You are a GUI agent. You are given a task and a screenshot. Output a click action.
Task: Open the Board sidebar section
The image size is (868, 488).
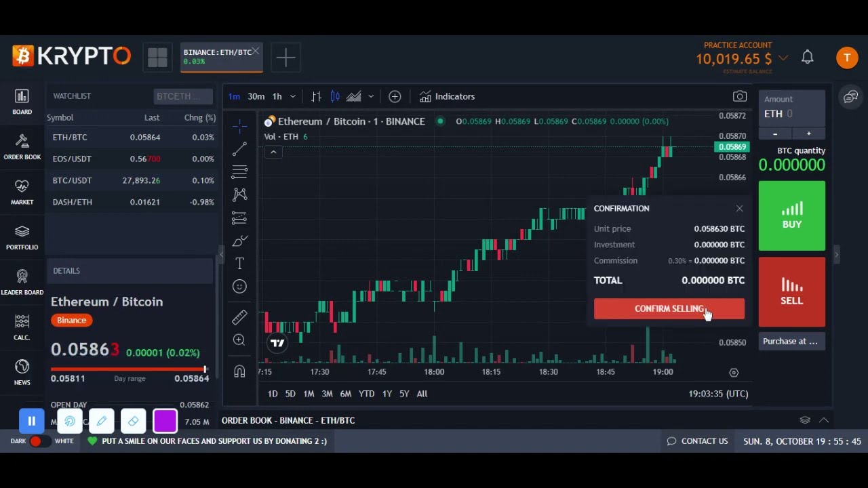tap(22, 102)
